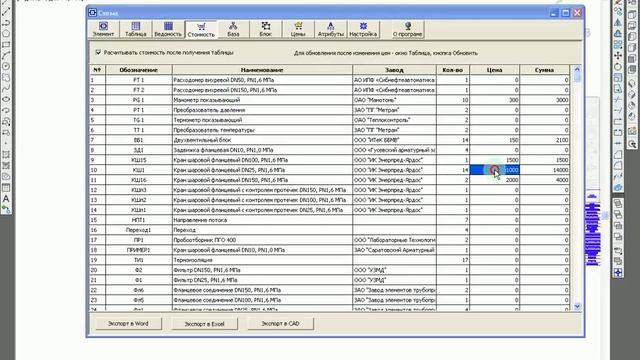The width and height of the screenshot is (640, 360).
Task: Click sum cell 14000 in row 10
Action: [x=544, y=170]
